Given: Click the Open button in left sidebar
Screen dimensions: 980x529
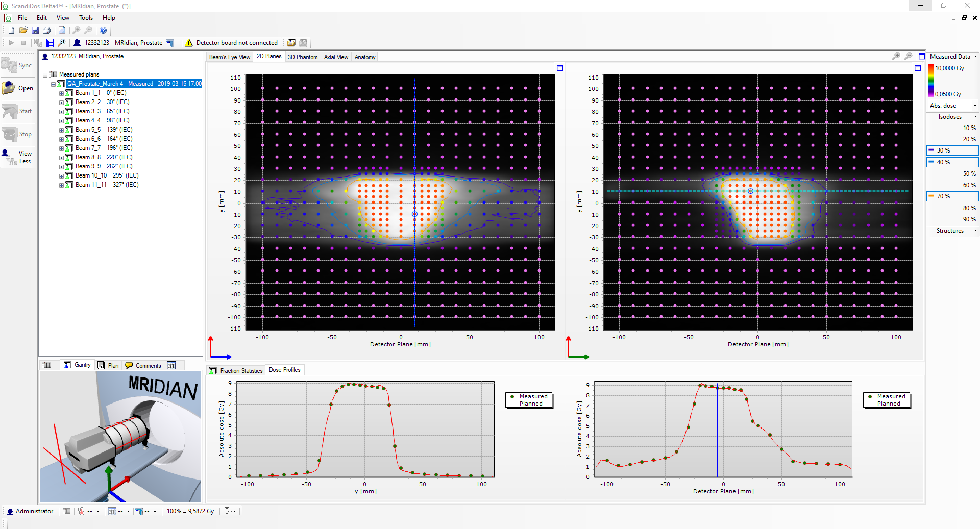Looking at the screenshot, I should pos(18,88).
